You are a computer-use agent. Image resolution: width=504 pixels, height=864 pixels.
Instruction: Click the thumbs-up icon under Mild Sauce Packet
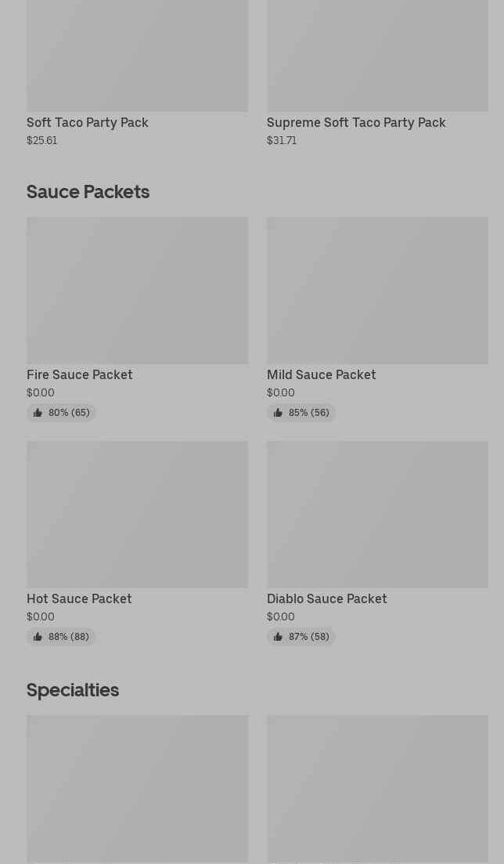coord(278,413)
